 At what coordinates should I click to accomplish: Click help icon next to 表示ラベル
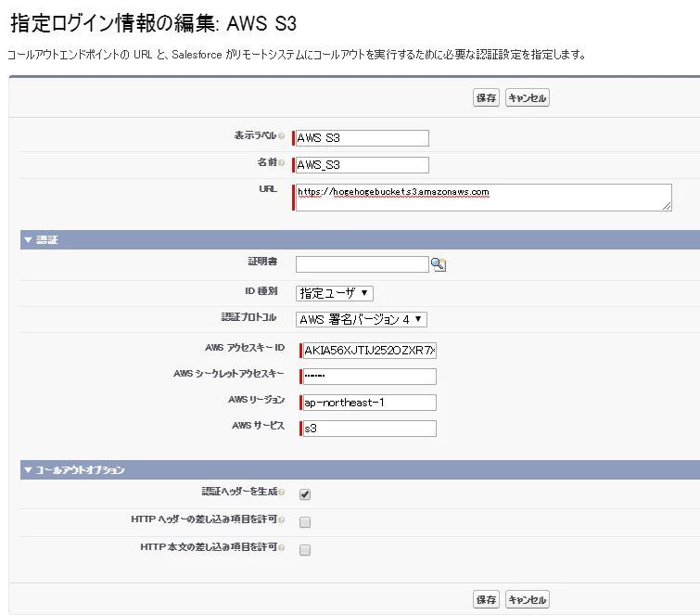click(x=281, y=135)
